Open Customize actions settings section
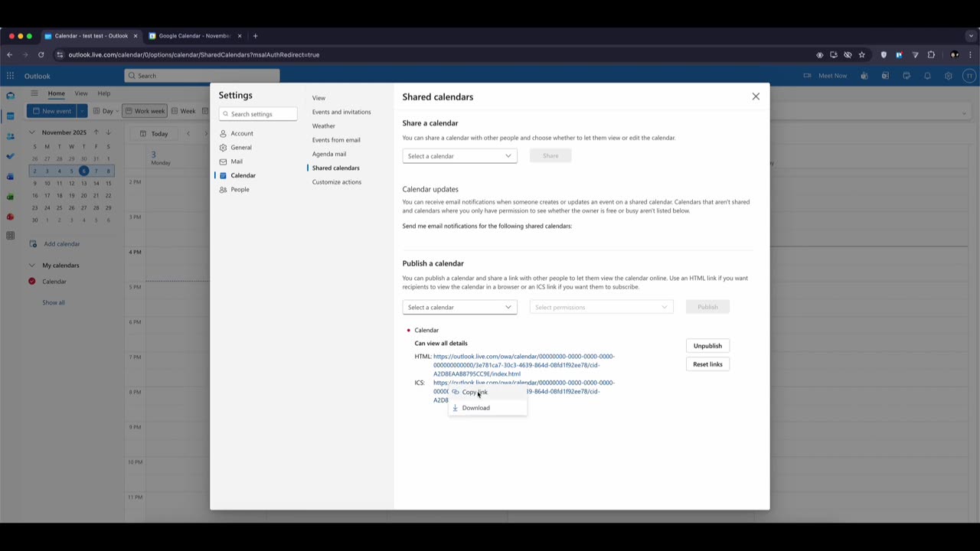Image resolution: width=980 pixels, height=551 pixels. pyautogui.click(x=337, y=182)
